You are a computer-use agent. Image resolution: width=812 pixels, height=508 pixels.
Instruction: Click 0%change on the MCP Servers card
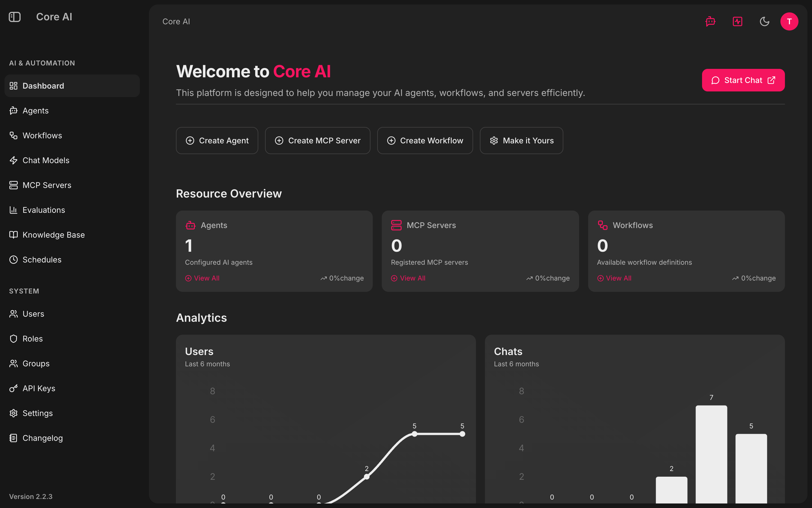point(548,278)
